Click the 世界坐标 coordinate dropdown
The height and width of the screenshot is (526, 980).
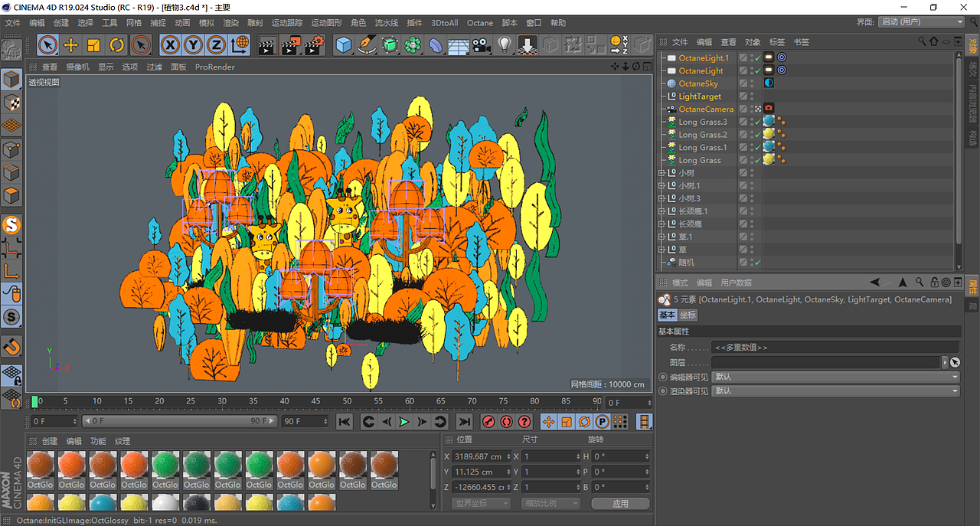tap(480, 503)
